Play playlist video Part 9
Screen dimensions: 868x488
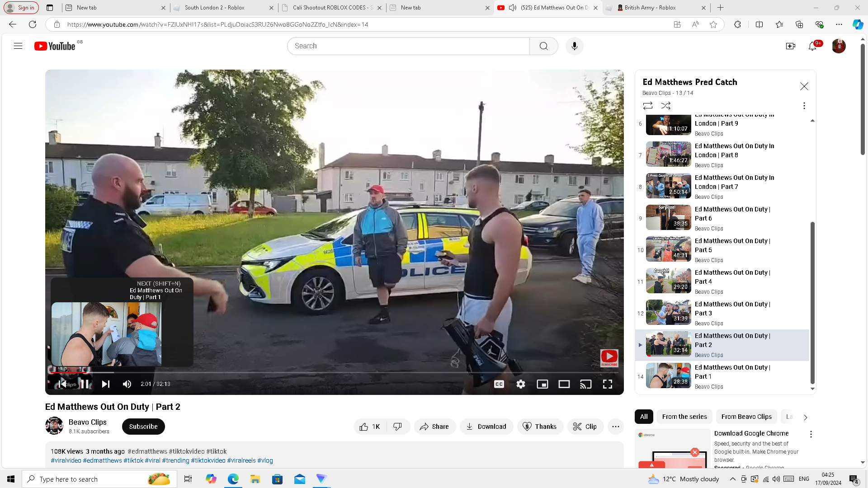pos(722,124)
